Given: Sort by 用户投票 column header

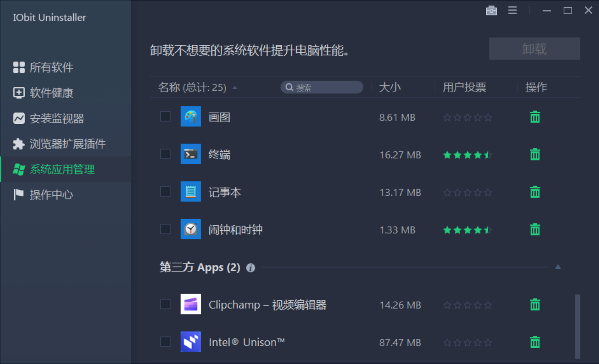Looking at the screenshot, I should click(x=464, y=87).
